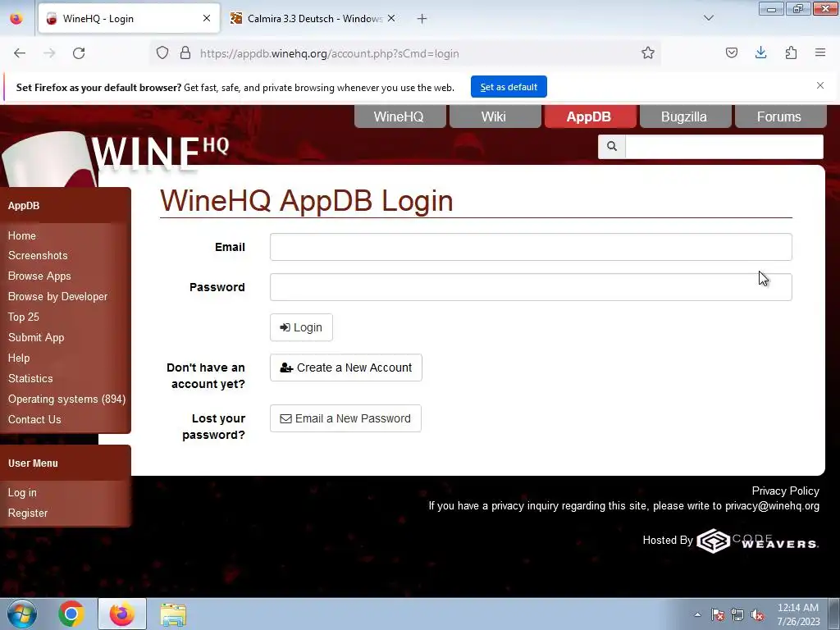The width and height of the screenshot is (840, 630).
Task: Close the Calmira 3.3 Deutsch tab
Action: pyautogui.click(x=391, y=19)
